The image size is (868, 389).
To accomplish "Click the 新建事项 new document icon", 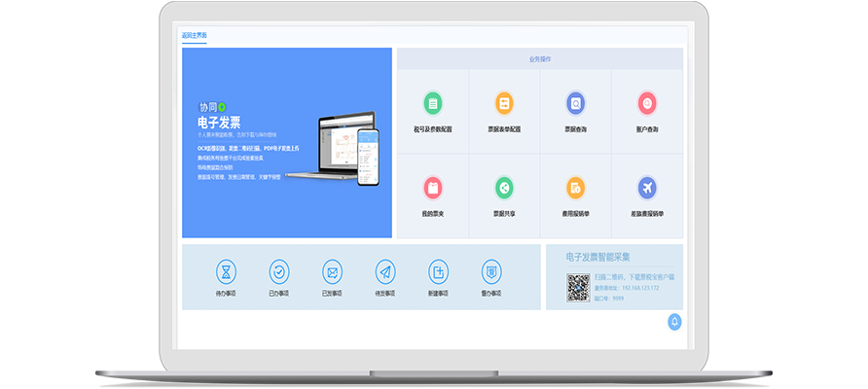I will pyautogui.click(x=438, y=271).
